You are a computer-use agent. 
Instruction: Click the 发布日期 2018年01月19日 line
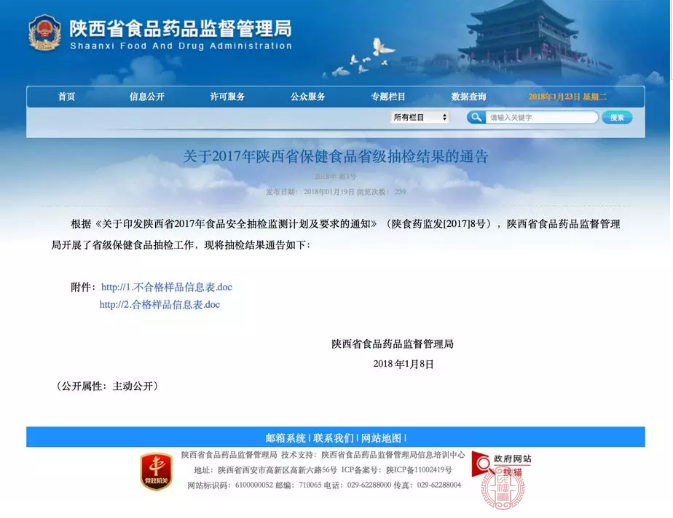tap(310, 191)
